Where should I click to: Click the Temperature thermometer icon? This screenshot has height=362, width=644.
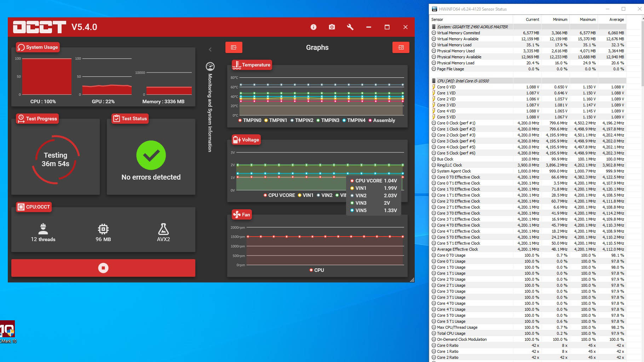click(x=237, y=65)
